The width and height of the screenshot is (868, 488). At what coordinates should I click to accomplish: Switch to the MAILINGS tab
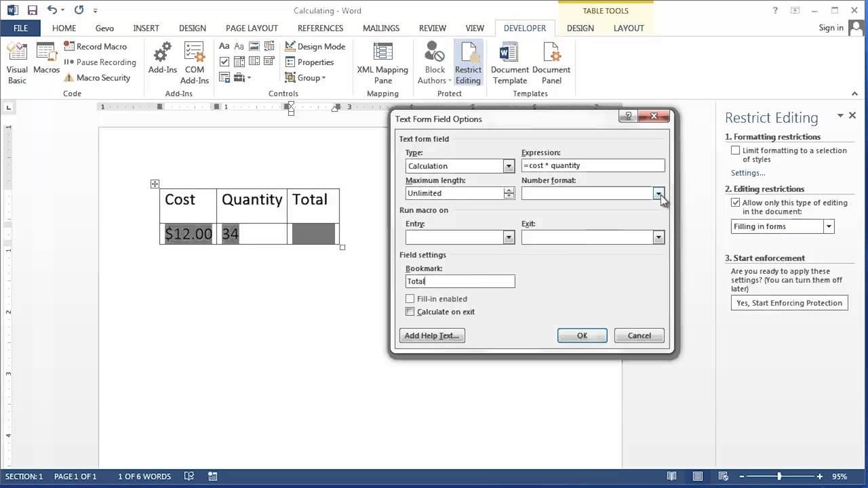pos(381,28)
